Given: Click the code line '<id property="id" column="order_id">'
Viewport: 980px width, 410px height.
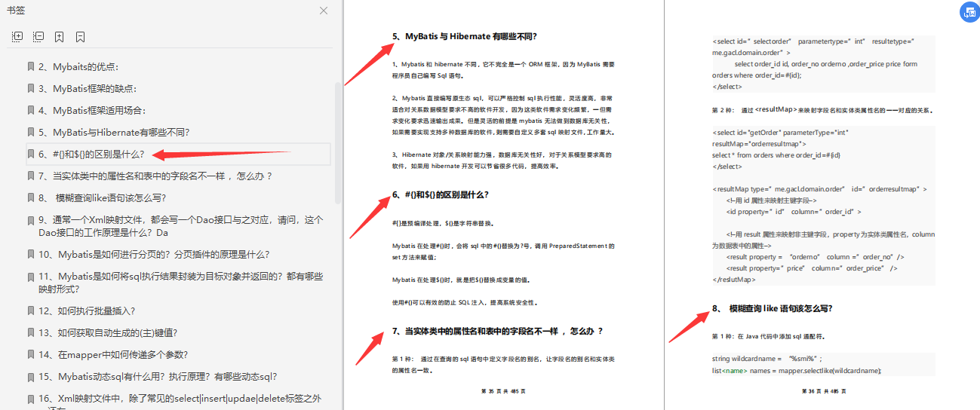Looking at the screenshot, I should coord(793,212).
